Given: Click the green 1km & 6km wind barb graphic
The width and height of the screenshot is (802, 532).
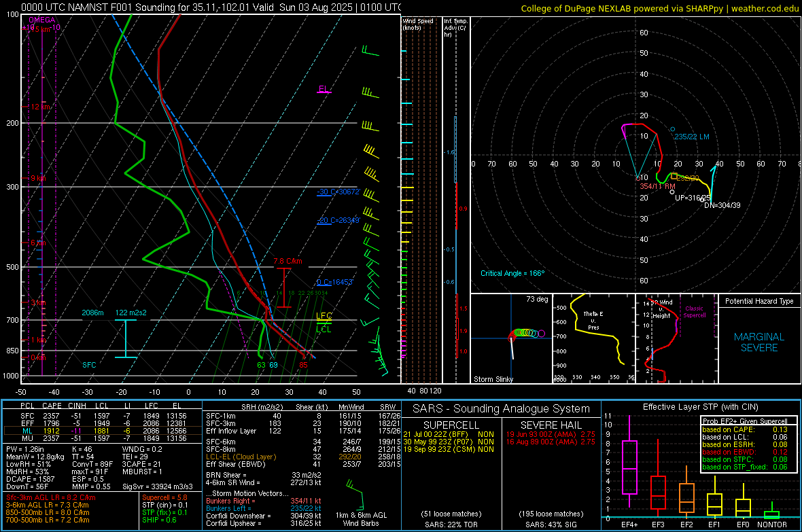Looking at the screenshot, I should click(355, 495).
